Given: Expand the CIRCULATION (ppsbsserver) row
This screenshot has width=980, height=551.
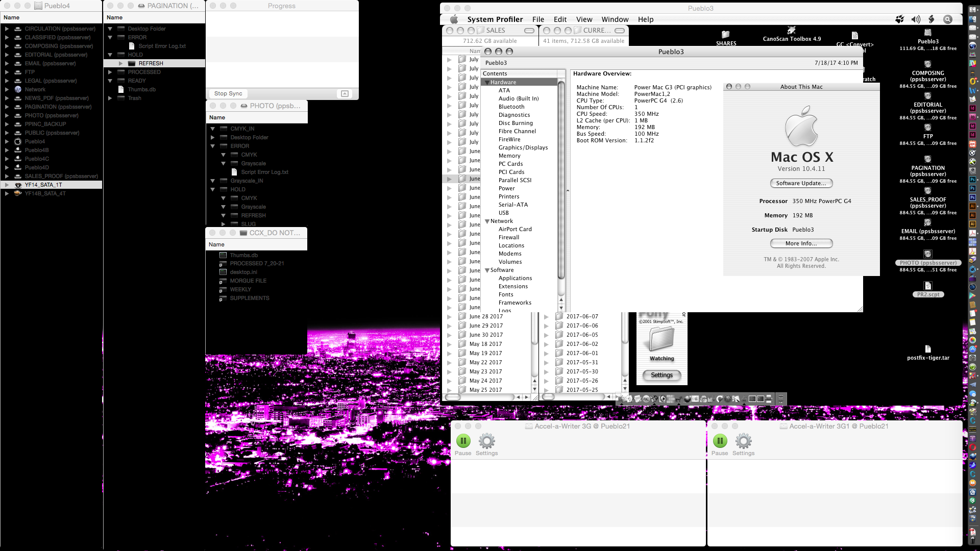Looking at the screenshot, I should tap(7, 29).
